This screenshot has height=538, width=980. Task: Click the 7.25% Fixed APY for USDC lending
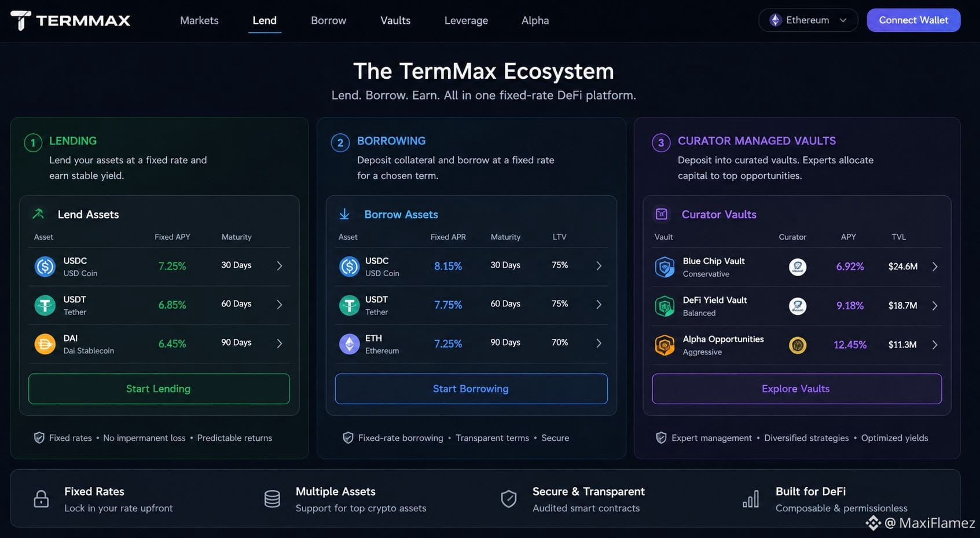(x=172, y=266)
